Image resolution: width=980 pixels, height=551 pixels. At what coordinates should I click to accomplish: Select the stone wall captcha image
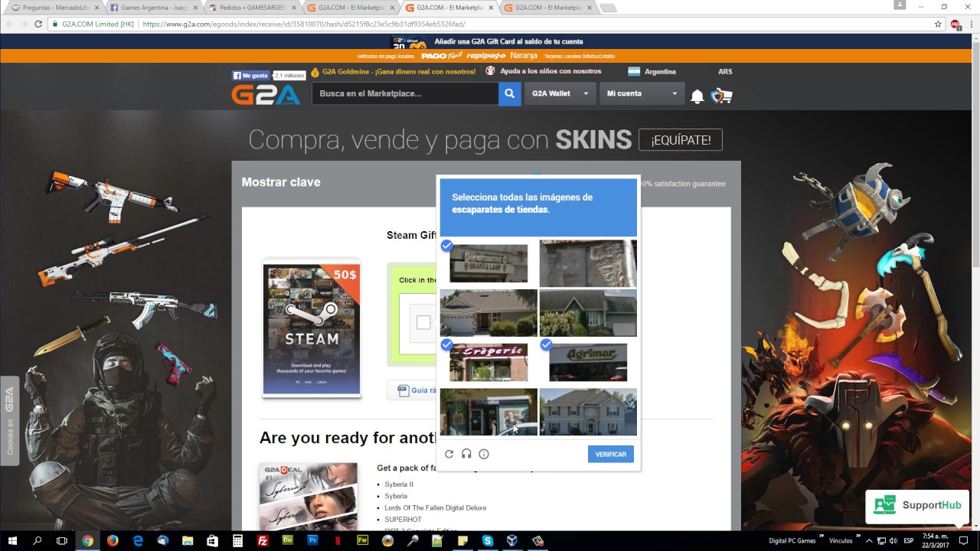click(x=588, y=263)
